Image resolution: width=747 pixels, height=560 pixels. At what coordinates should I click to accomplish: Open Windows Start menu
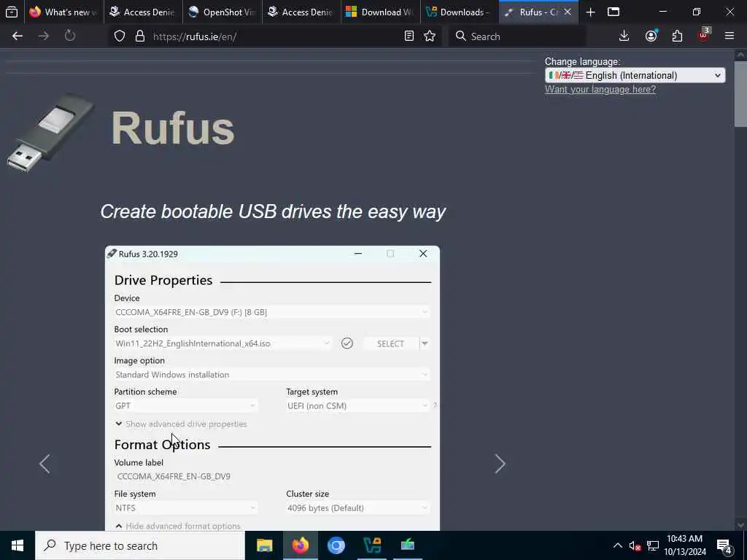coord(18,545)
